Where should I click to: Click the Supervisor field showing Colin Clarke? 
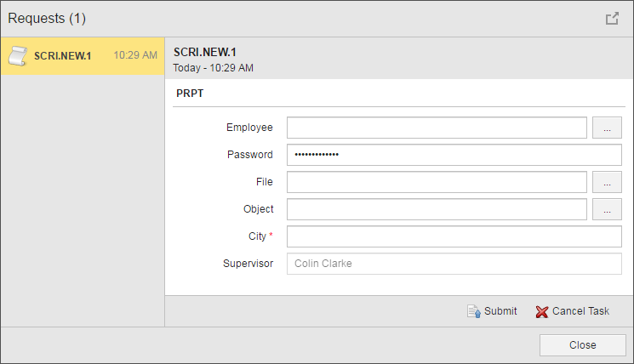click(x=454, y=264)
